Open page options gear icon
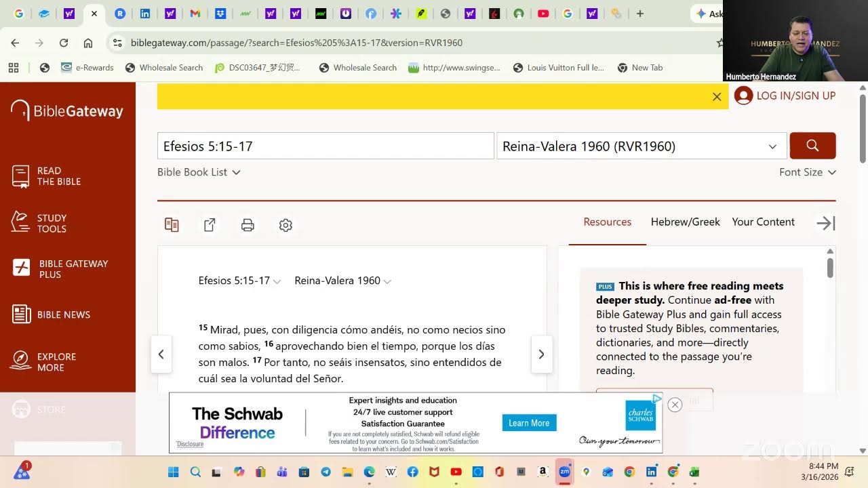The height and width of the screenshot is (488, 868). 285,225
